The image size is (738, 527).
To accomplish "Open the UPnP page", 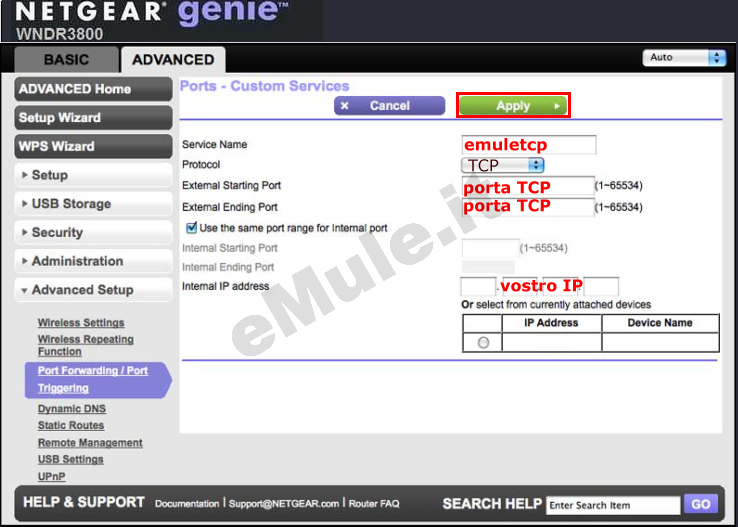I will (x=51, y=477).
